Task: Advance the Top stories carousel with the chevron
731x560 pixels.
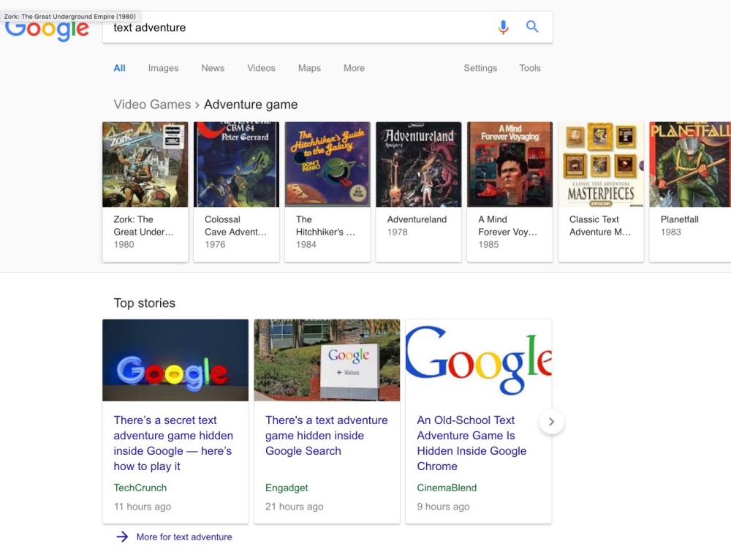Action: tap(552, 422)
